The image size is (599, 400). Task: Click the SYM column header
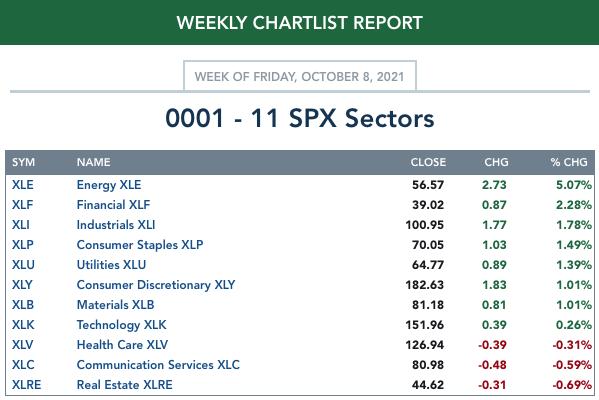[23, 162]
